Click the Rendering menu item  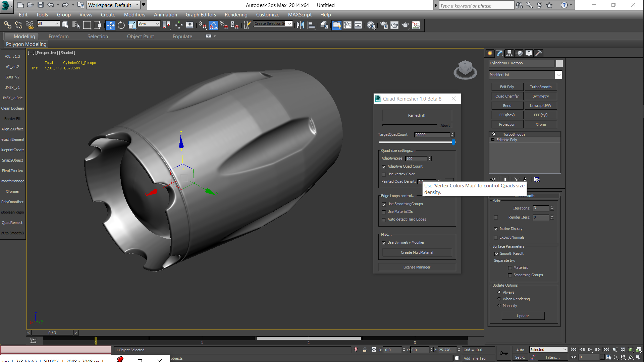point(236,15)
